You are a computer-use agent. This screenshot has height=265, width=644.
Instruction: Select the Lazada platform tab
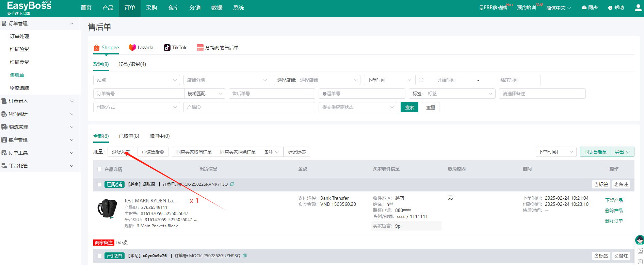tap(141, 48)
